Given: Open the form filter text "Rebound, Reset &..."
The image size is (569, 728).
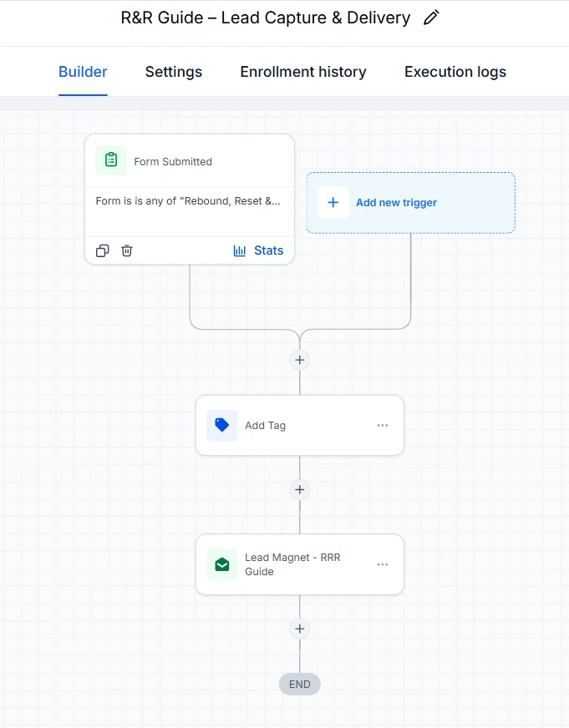Looking at the screenshot, I should (x=188, y=201).
